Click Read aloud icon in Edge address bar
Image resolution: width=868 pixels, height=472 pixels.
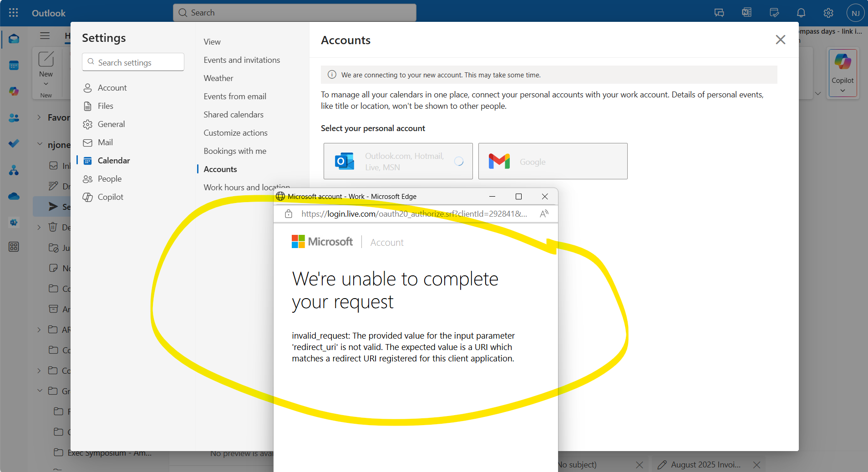click(x=544, y=214)
